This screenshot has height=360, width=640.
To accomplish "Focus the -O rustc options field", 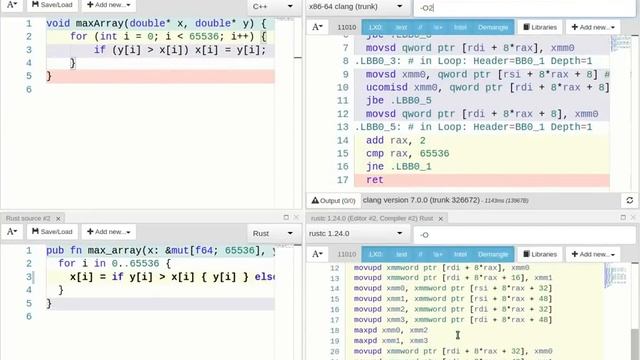I will [524, 235].
